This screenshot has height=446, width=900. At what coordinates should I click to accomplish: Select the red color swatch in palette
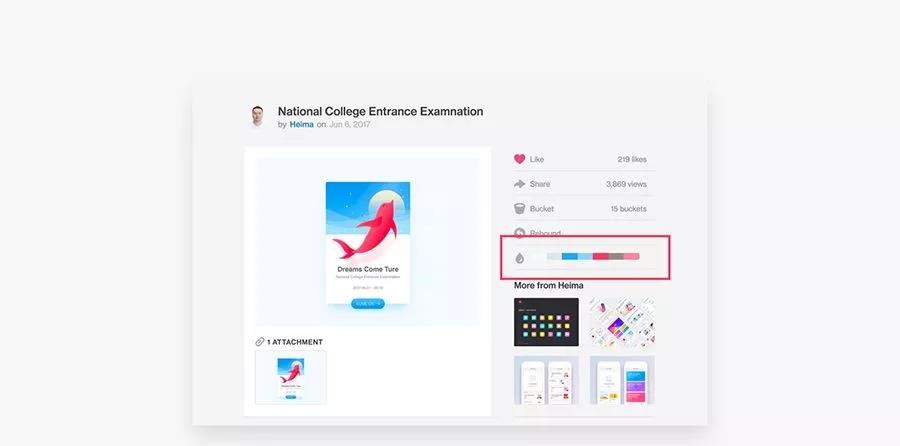[x=600, y=257]
